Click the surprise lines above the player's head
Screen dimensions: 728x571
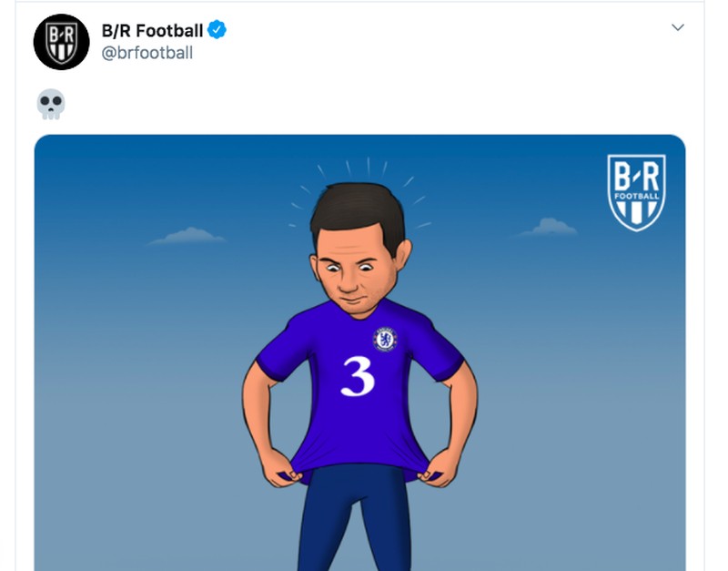pos(368,167)
